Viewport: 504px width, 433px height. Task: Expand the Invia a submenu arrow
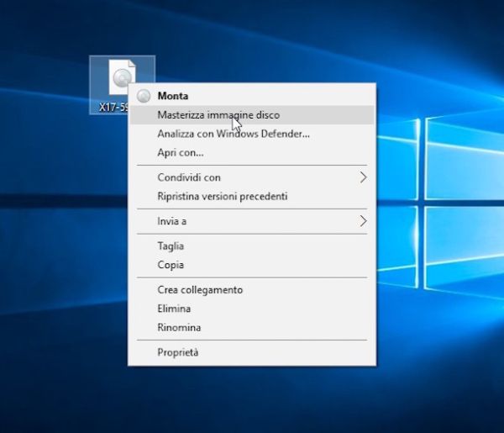[x=363, y=221]
